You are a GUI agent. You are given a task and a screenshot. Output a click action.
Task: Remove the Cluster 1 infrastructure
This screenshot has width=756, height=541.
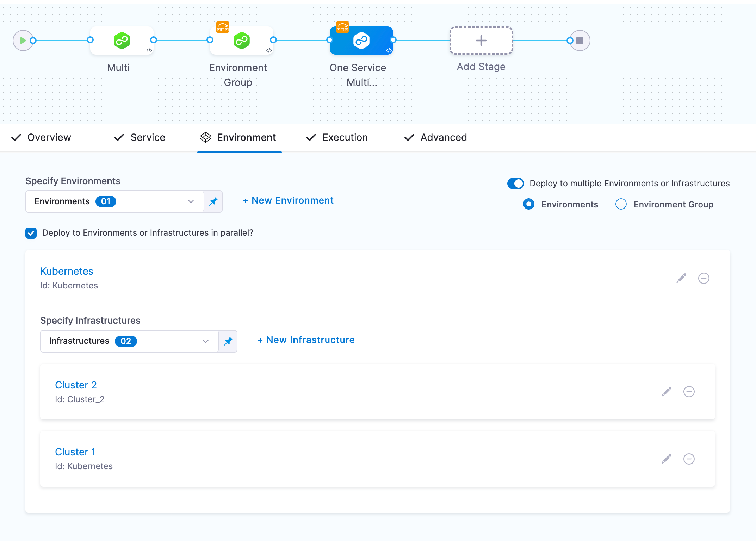coord(689,459)
